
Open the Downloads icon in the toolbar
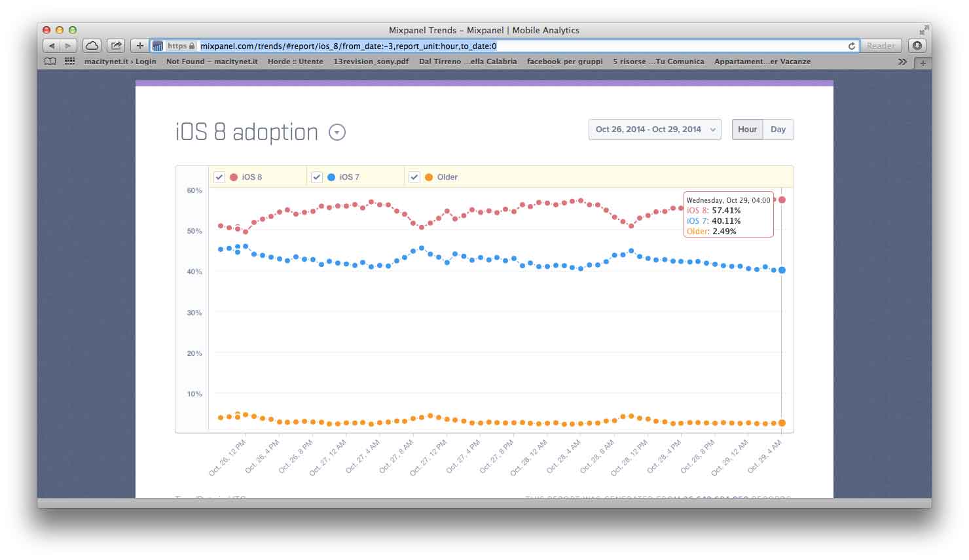pyautogui.click(x=917, y=46)
